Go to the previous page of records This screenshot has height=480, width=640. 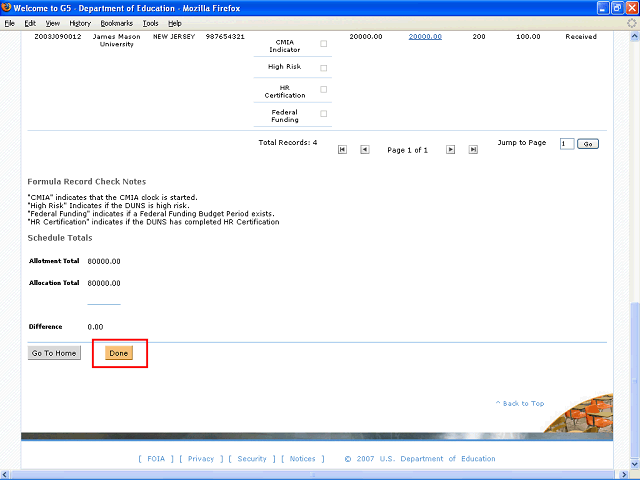pos(364,150)
